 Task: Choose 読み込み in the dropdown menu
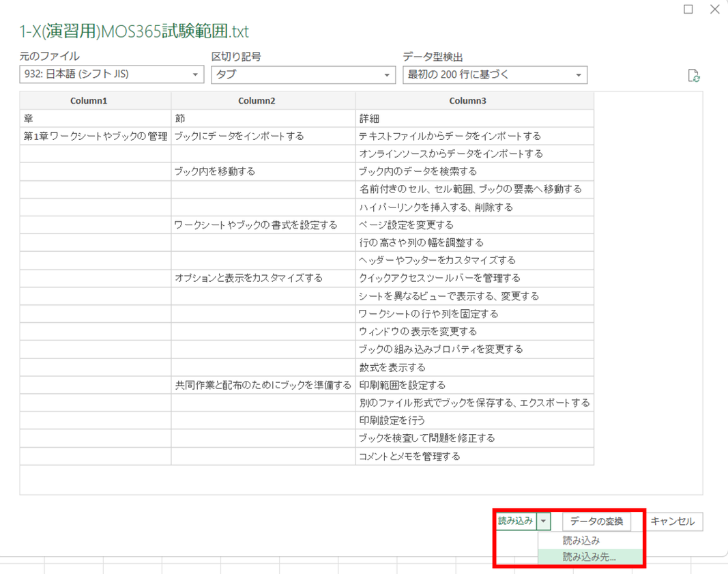tap(590, 541)
